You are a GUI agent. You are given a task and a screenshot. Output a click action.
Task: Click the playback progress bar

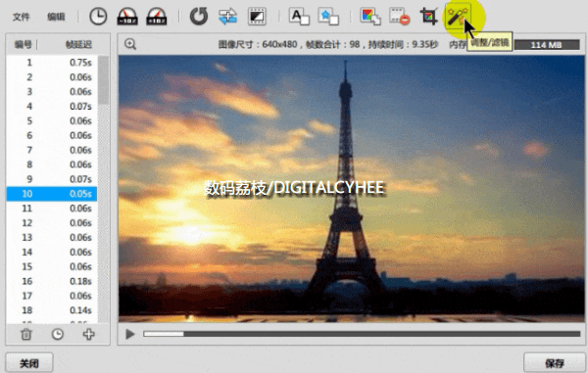[x=362, y=334]
